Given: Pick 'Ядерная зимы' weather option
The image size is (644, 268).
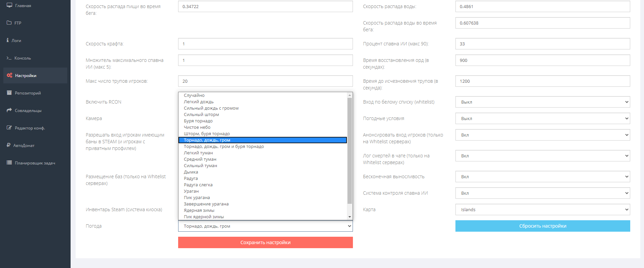Looking at the screenshot, I should pos(199,210).
